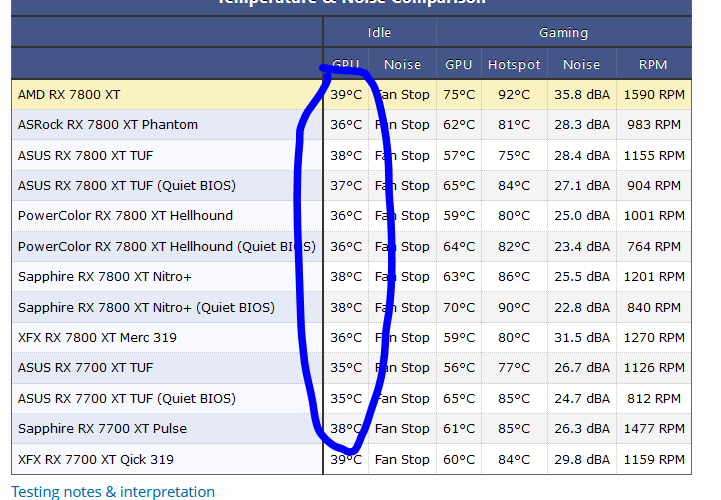Image resolution: width=721 pixels, height=500 pixels.
Task: Click ASUS RX 7800 XT TUF (Quiet BIOS)
Action: (x=127, y=186)
